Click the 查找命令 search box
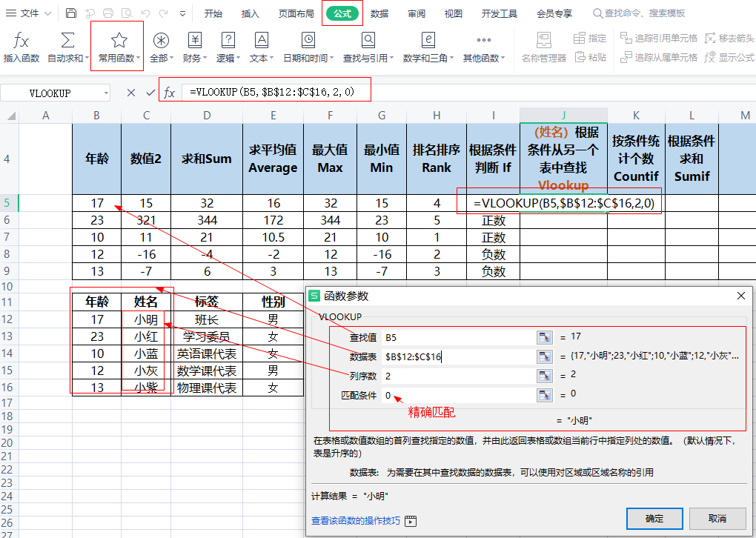The height and width of the screenshot is (538, 756). 640,13
